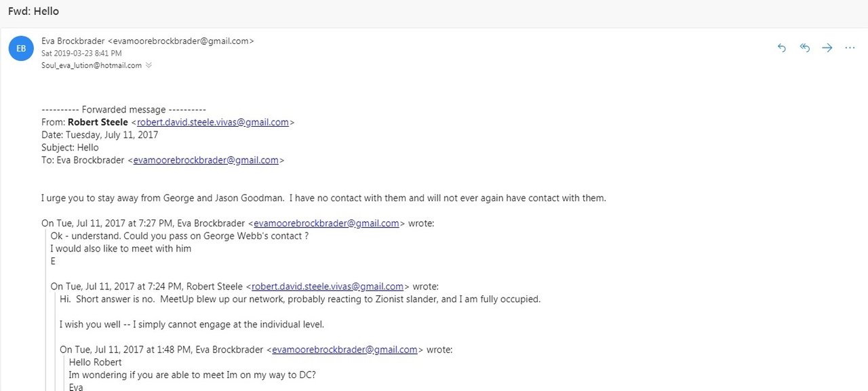This screenshot has width=868, height=391.
Task: Click the Reply arrow icon
Action: [x=782, y=48]
